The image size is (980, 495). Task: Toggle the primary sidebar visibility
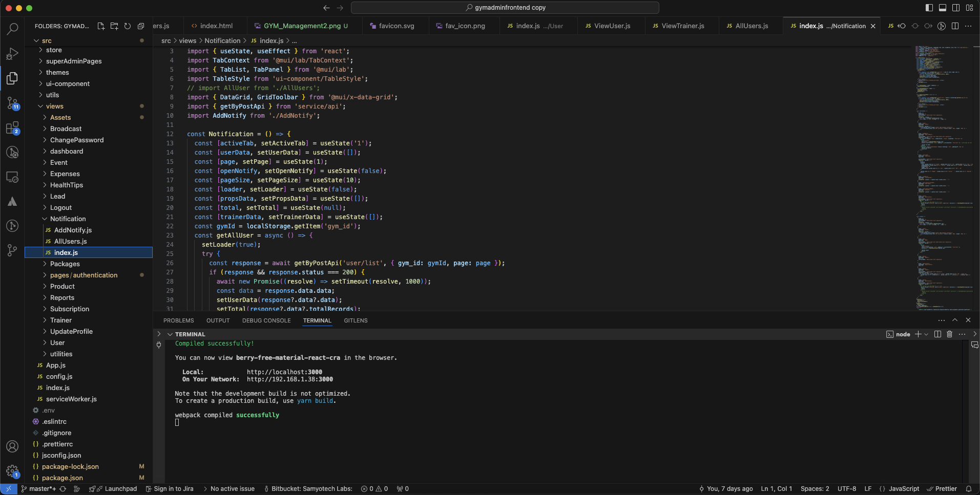929,8
